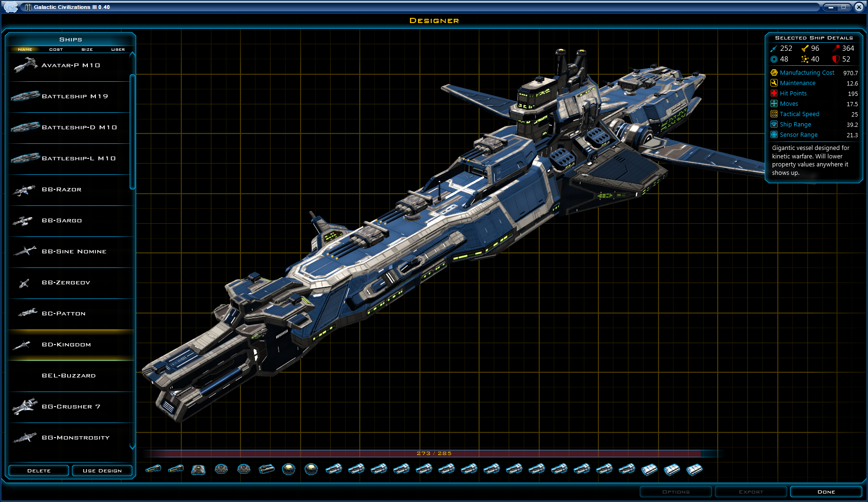Click the Export button

point(751,492)
